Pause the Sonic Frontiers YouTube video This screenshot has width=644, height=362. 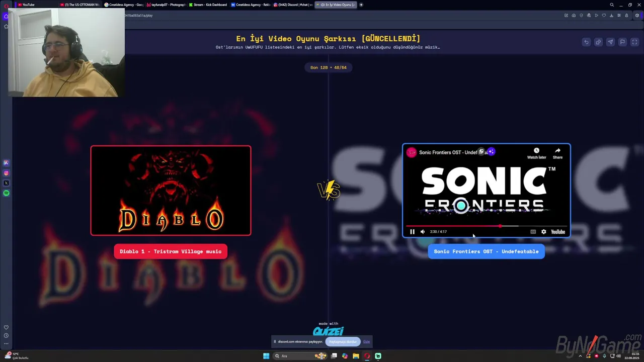pyautogui.click(x=412, y=232)
